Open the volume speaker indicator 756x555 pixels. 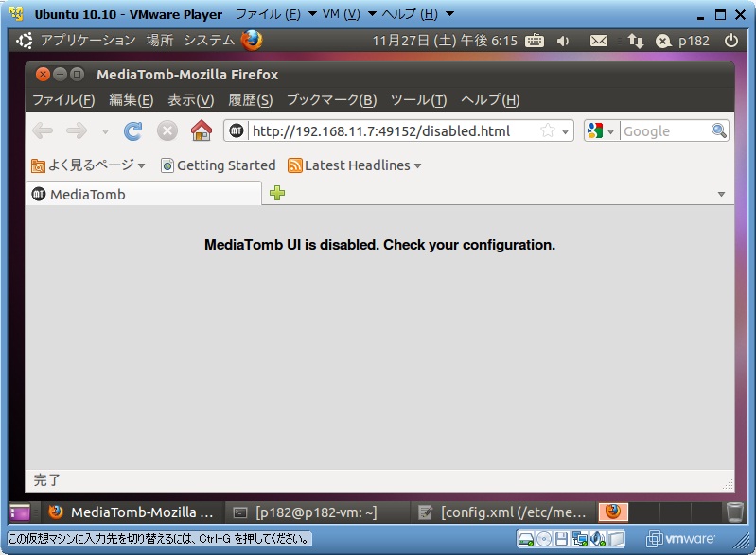point(563,41)
